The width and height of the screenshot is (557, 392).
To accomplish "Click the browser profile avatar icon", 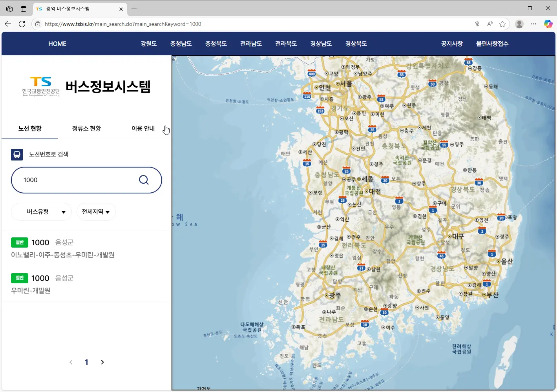I will tap(519, 24).
